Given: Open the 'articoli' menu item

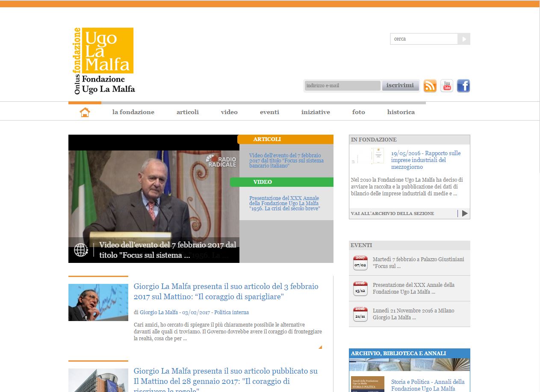Looking at the screenshot, I should [188, 112].
